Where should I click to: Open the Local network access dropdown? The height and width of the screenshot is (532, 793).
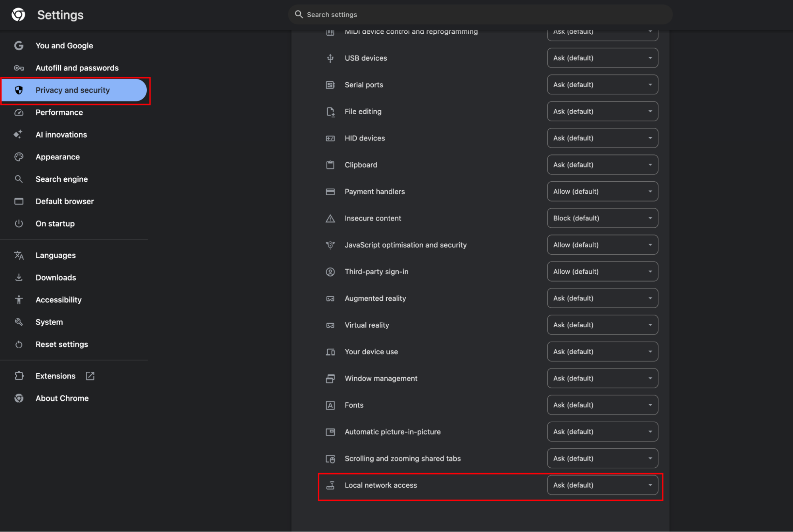pos(602,485)
